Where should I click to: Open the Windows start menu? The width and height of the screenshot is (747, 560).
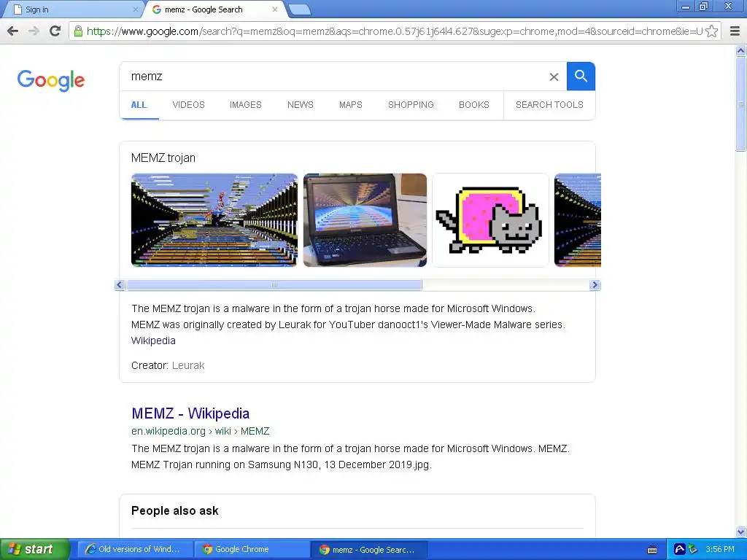click(35, 549)
